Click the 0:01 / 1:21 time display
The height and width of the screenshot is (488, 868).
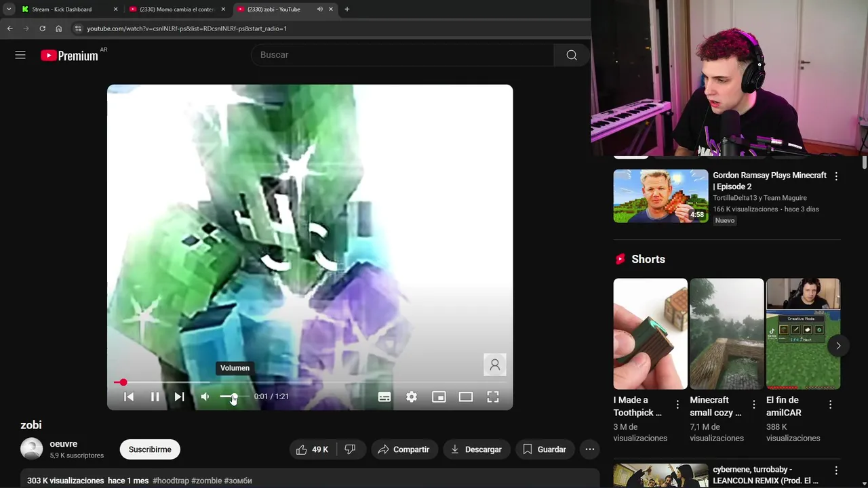click(271, 396)
